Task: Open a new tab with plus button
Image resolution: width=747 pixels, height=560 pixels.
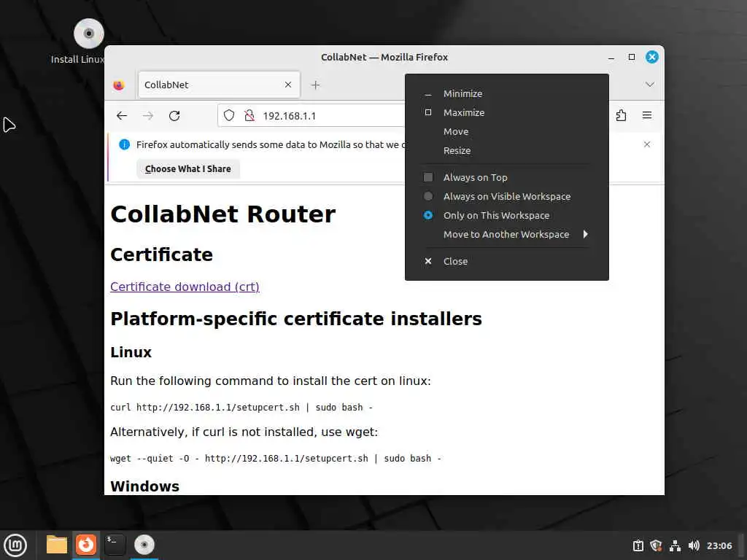Action: 315,85
